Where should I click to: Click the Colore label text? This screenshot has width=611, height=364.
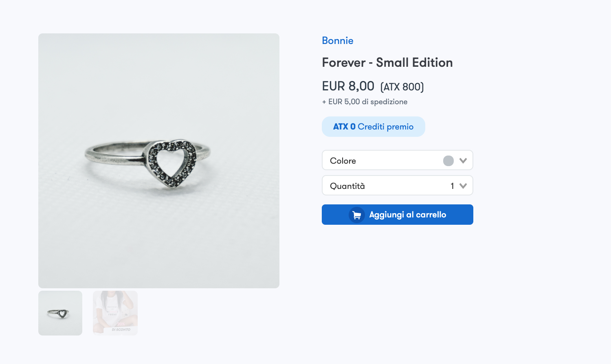point(343,161)
